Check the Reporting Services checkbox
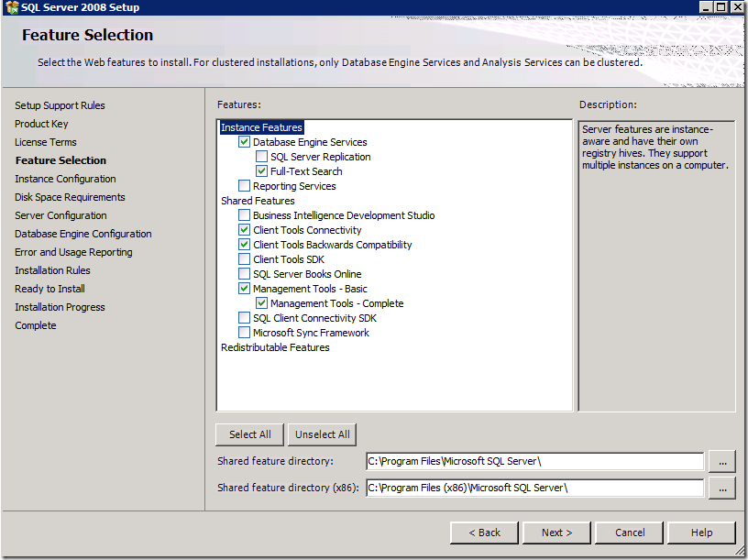748x560 pixels. pos(244,185)
